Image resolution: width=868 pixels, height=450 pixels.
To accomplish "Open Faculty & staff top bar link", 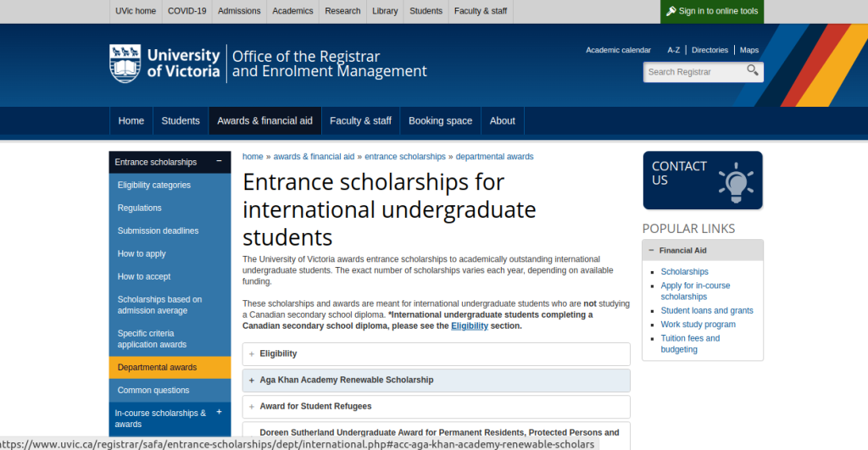I will pos(481,11).
